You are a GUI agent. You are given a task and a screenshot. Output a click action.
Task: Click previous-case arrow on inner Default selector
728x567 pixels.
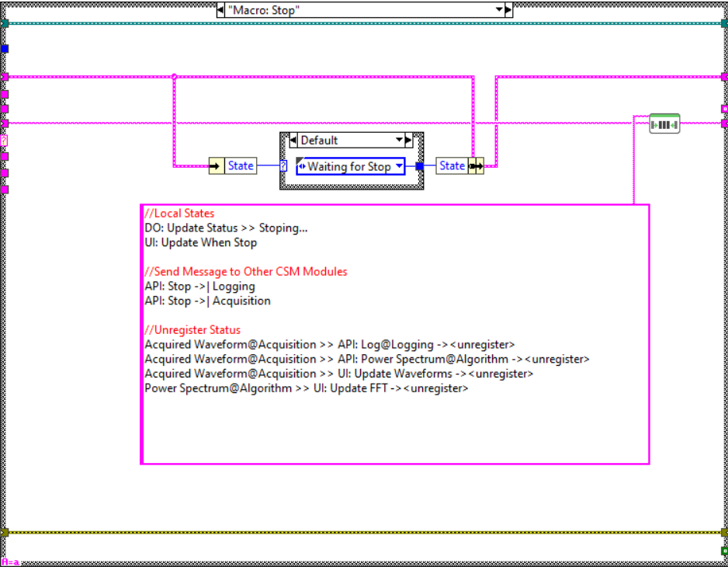point(293,141)
